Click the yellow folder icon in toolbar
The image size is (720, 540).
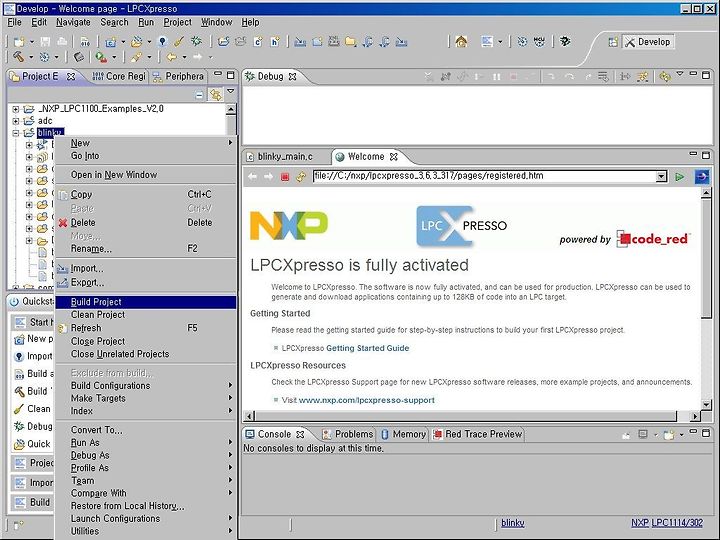coord(351,42)
